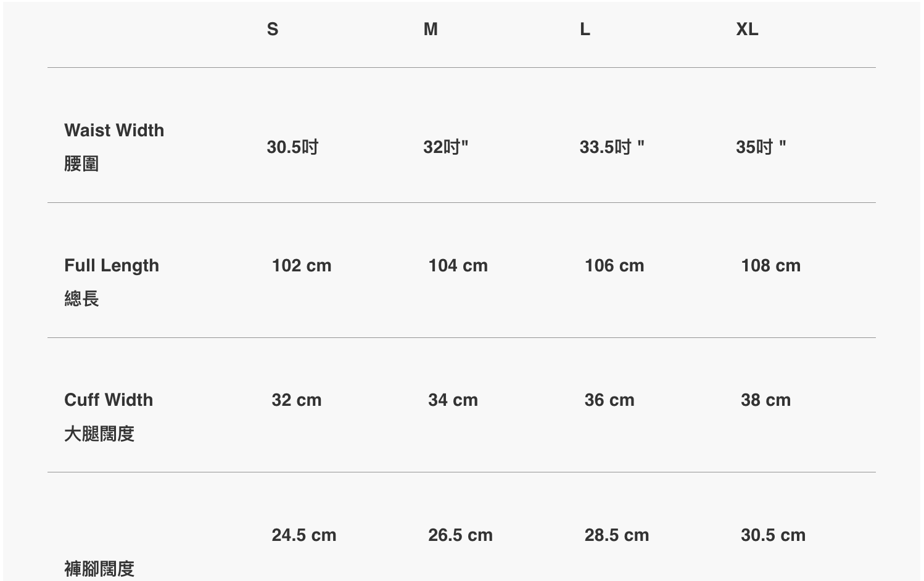
Task: Select the 30.5吋 waist value for S
Action: tap(292, 147)
